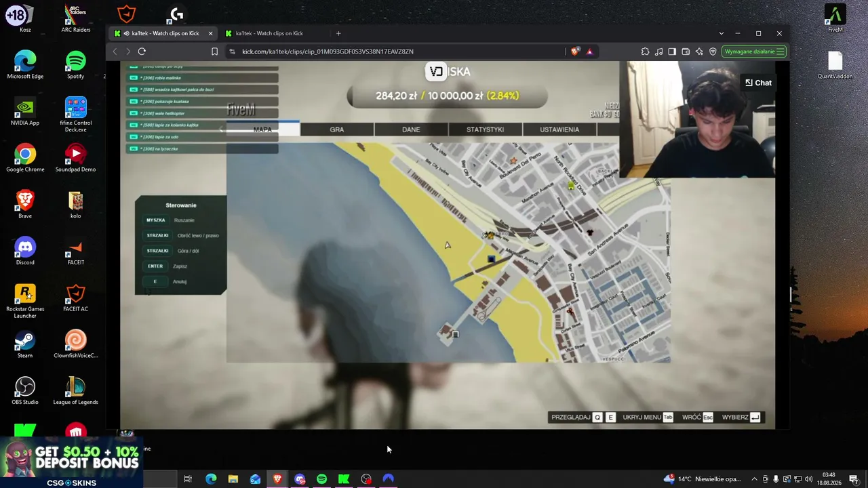
Task: Open QuantV.addon file on desktop
Action: point(835,64)
